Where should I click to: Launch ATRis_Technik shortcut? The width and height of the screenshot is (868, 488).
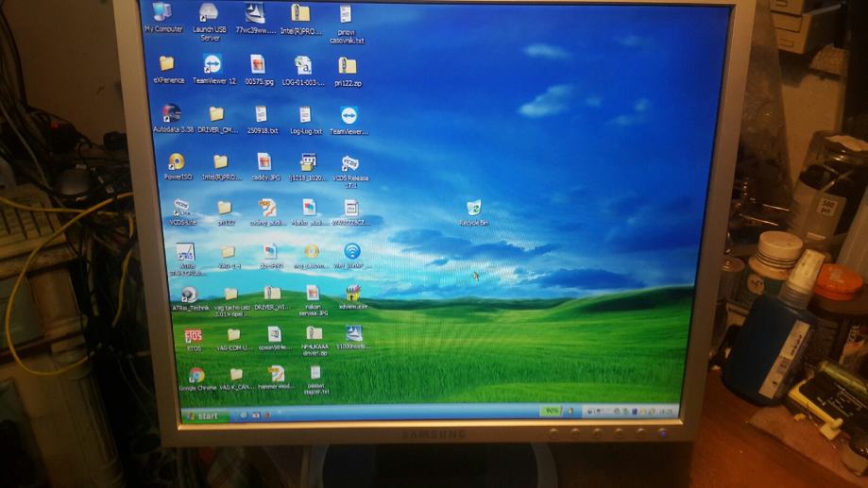191,298
